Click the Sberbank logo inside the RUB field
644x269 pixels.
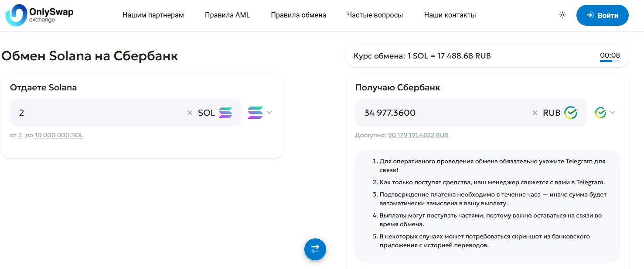click(x=571, y=113)
